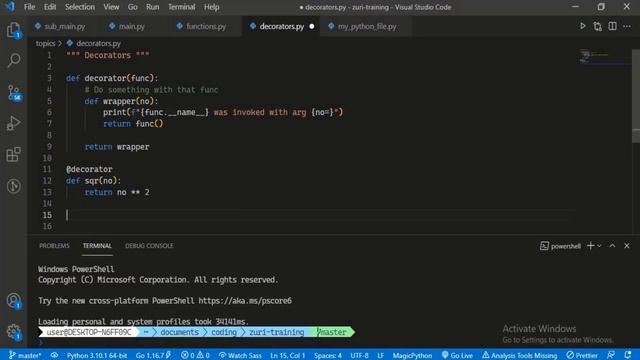Open the Explorer view in activity bar
640x360 pixels.
[x=13, y=31]
